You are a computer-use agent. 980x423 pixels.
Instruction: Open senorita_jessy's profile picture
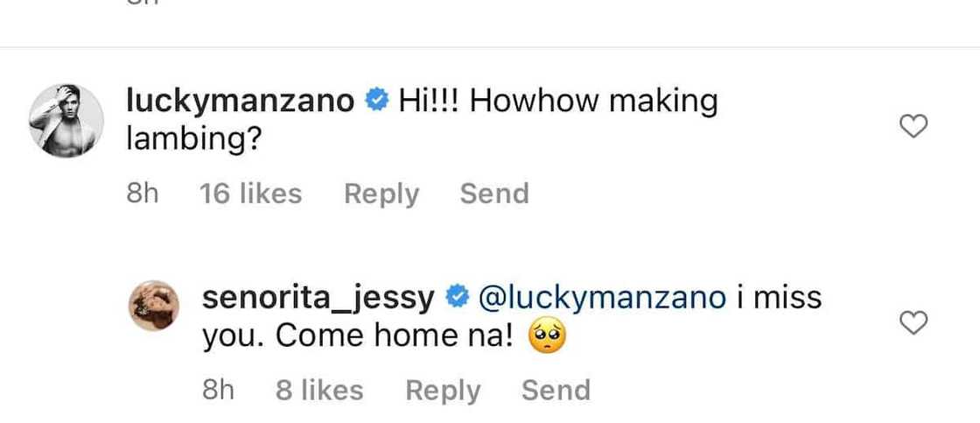[154, 306]
